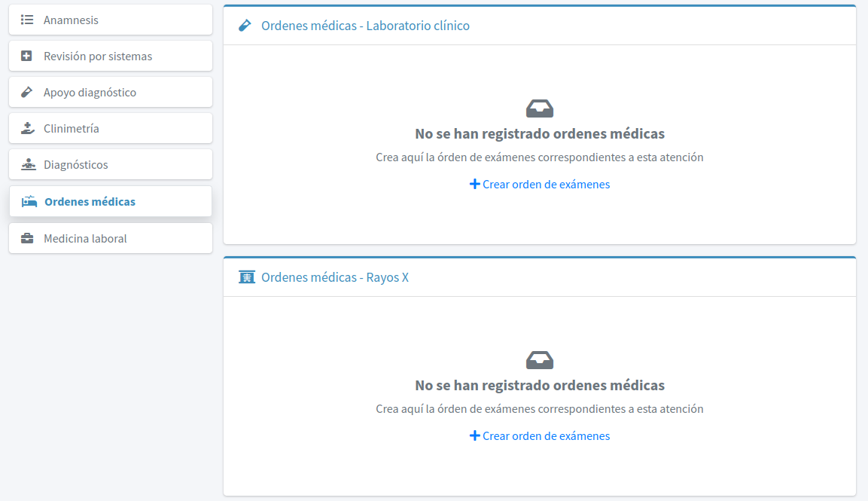Click empty inbox icon in Laboratorio clínico panel
Screen dimensions: 868x501
tap(540, 108)
